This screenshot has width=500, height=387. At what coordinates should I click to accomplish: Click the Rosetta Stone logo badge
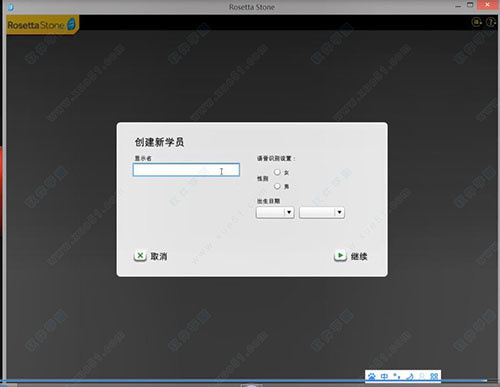point(43,25)
